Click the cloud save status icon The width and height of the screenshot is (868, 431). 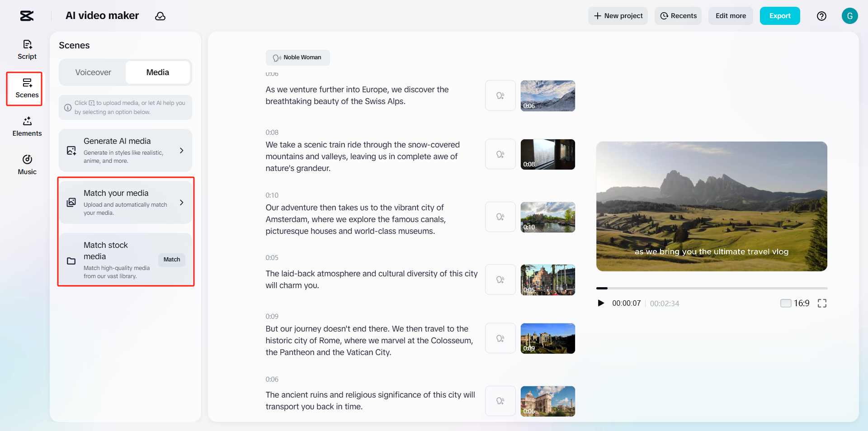160,16
